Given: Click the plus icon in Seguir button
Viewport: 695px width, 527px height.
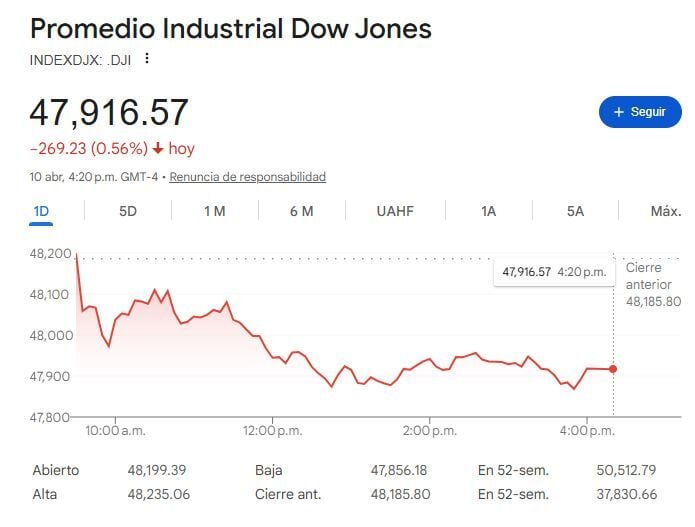Looking at the screenshot, I should point(619,112).
